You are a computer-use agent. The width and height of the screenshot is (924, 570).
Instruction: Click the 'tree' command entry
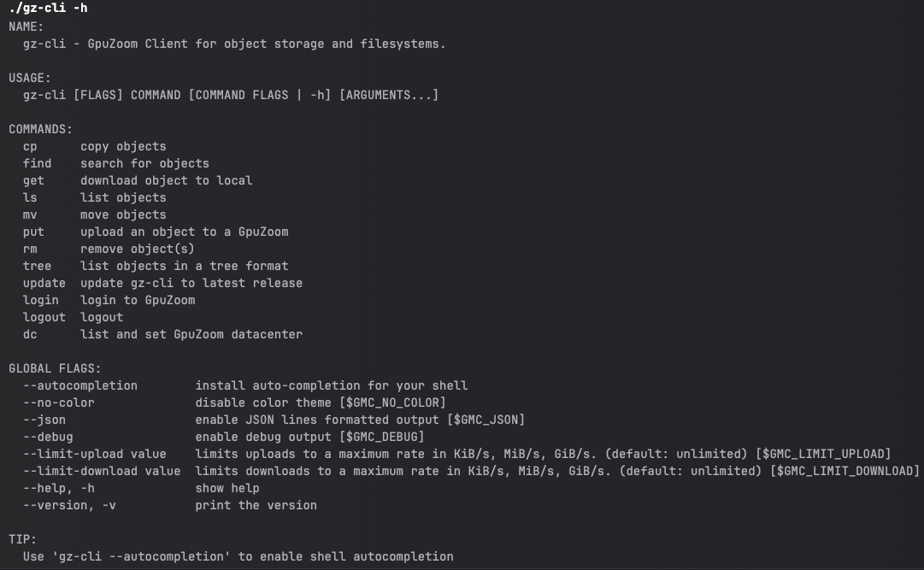tap(38, 266)
